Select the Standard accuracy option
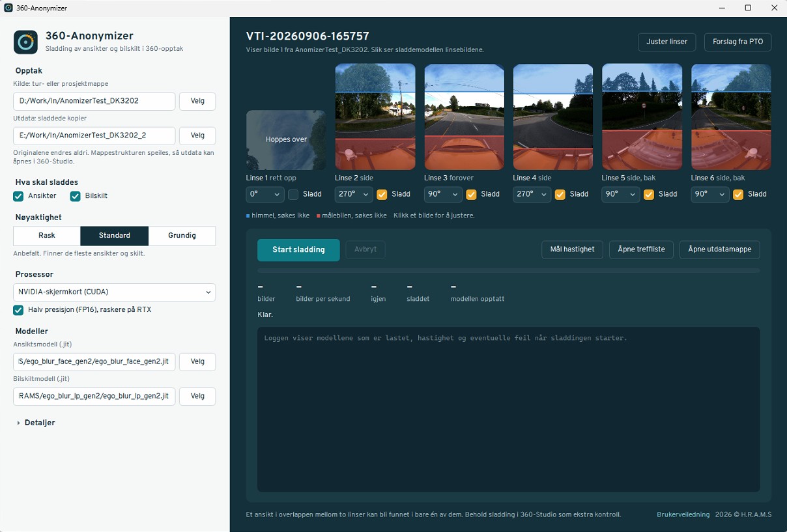This screenshot has width=787, height=532. [115, 236]
